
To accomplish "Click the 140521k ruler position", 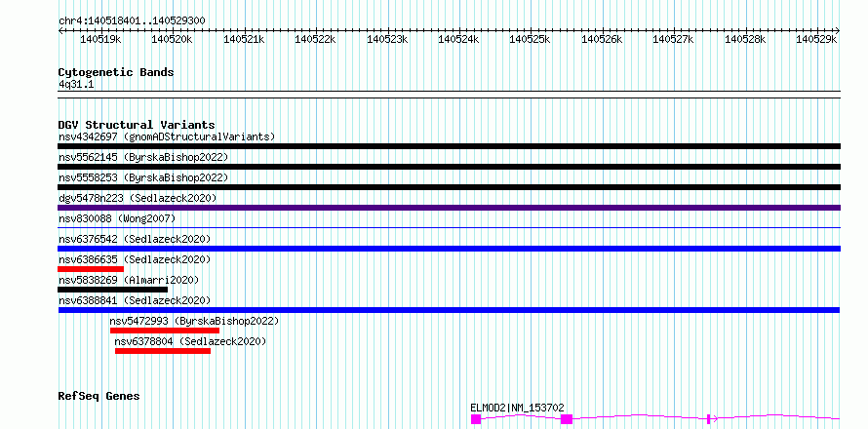I will 244,39.
